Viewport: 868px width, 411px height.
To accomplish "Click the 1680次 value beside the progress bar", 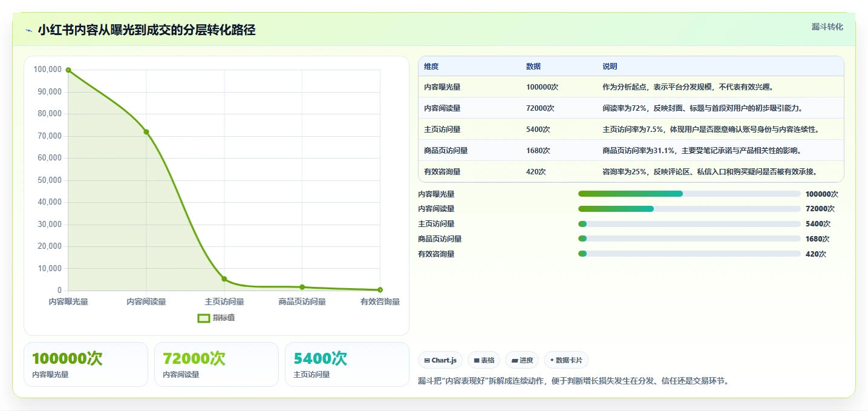I will [x=818, y=239].
